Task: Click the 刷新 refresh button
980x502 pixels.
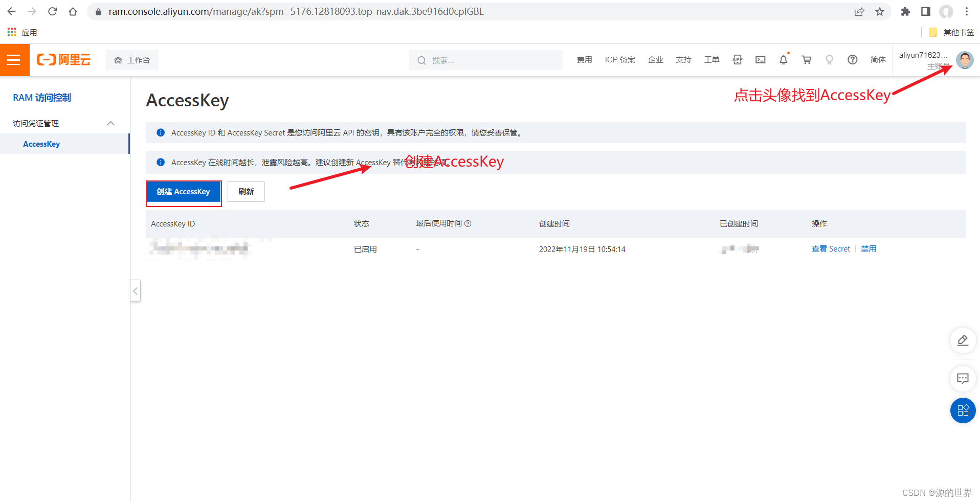Action: click(246, 192)
